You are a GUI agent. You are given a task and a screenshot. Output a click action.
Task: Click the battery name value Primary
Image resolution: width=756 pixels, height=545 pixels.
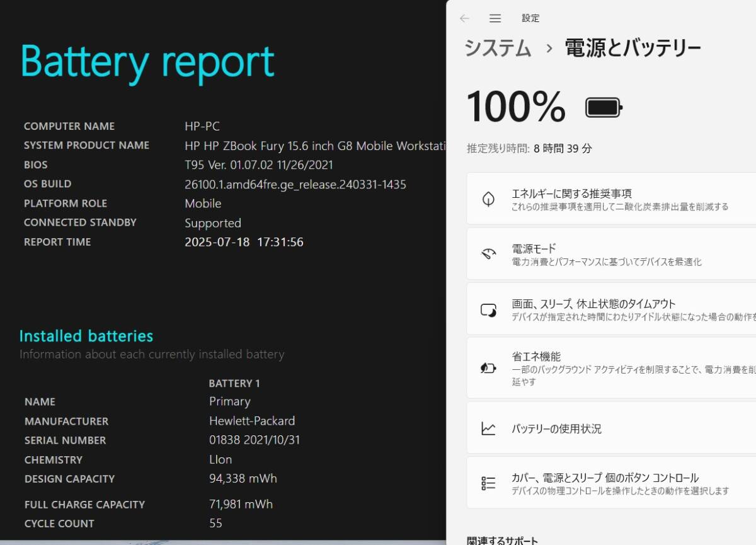[230, 401]
